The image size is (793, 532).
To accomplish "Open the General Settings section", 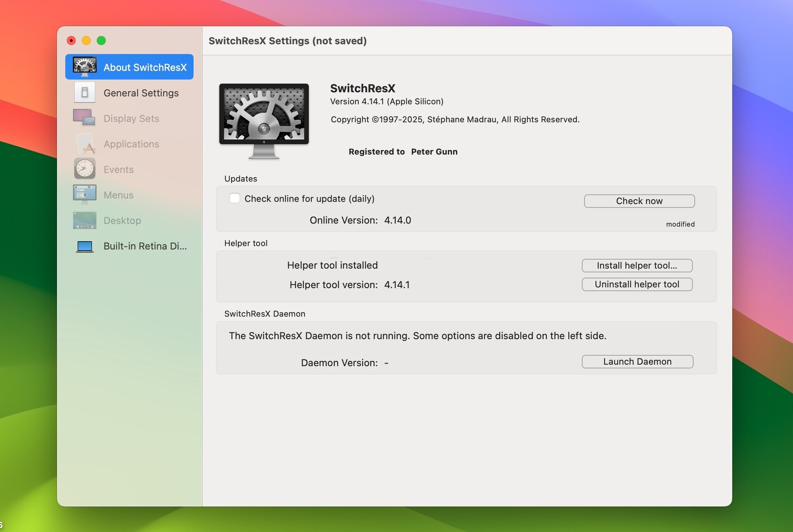I will click(x=129, y=93).
